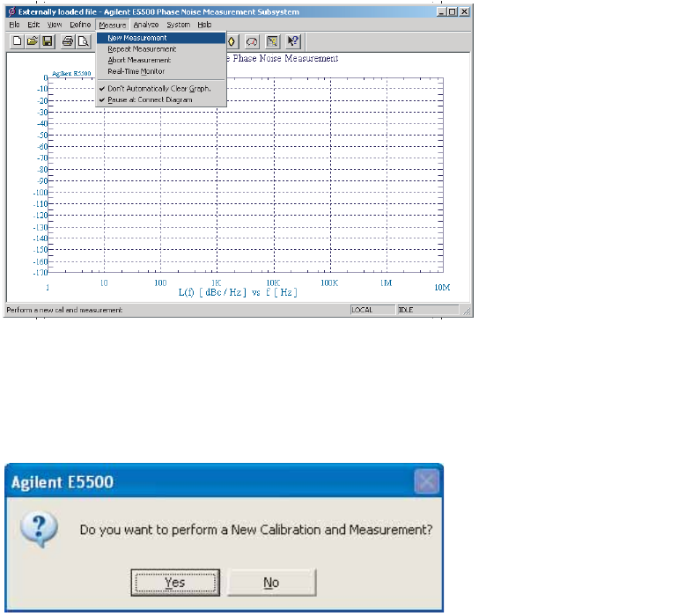Viewport: 685px width, 616px height.
Task: Open the Analyze menu
Action: click(146, 25)
